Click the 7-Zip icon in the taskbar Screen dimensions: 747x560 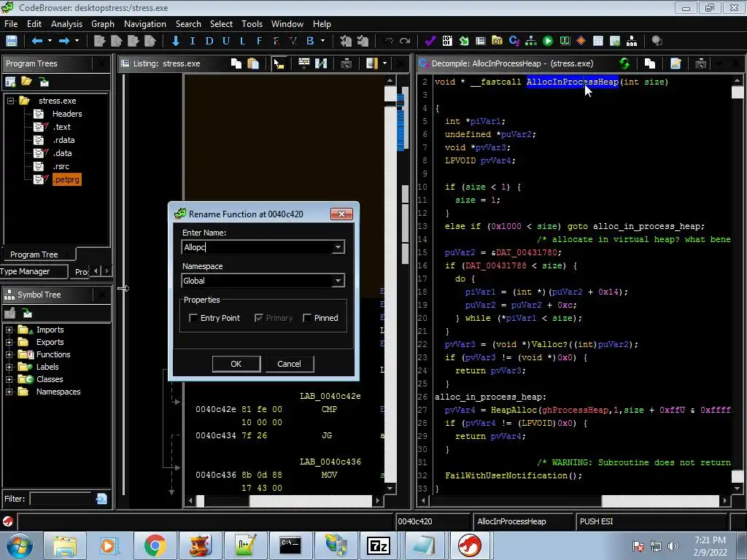click(379, 545)
